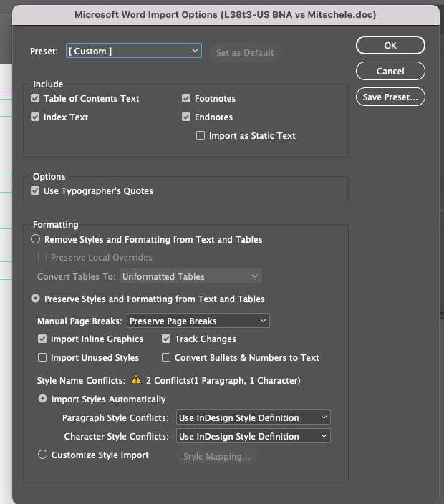Click the dialog title bar text
Image resolution: width=444 pixels, height=504 pixels.
[x=225, y=15]
